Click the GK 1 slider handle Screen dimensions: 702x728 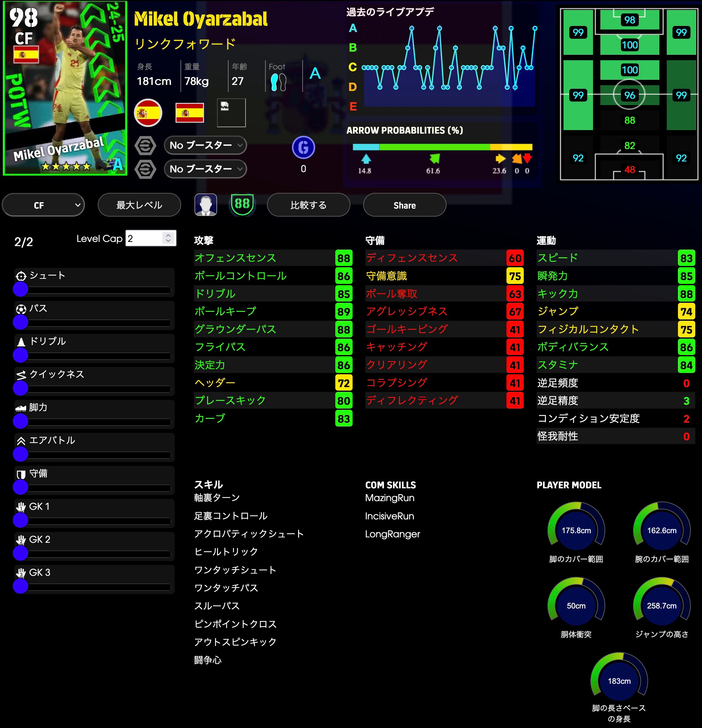21,520
